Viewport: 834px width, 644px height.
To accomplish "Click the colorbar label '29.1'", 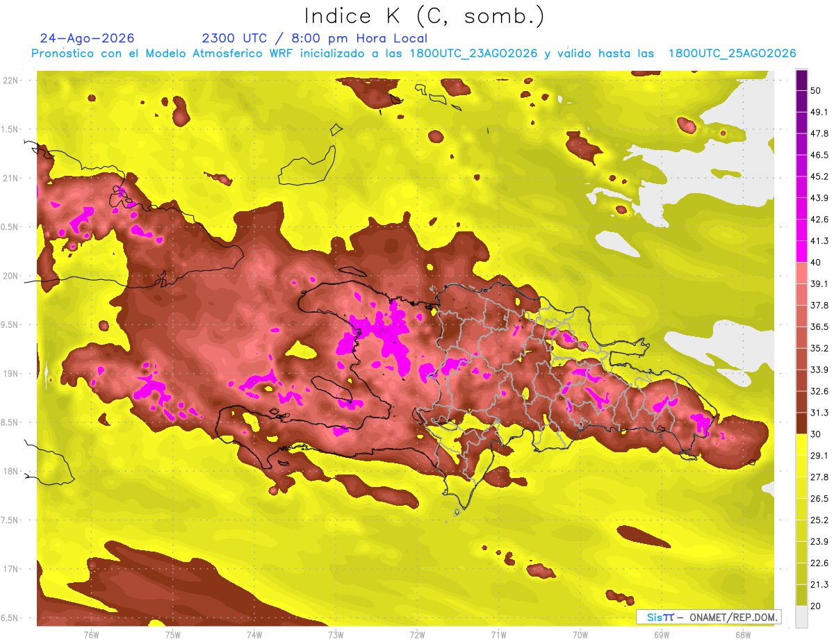I will (x=819, y=456).
